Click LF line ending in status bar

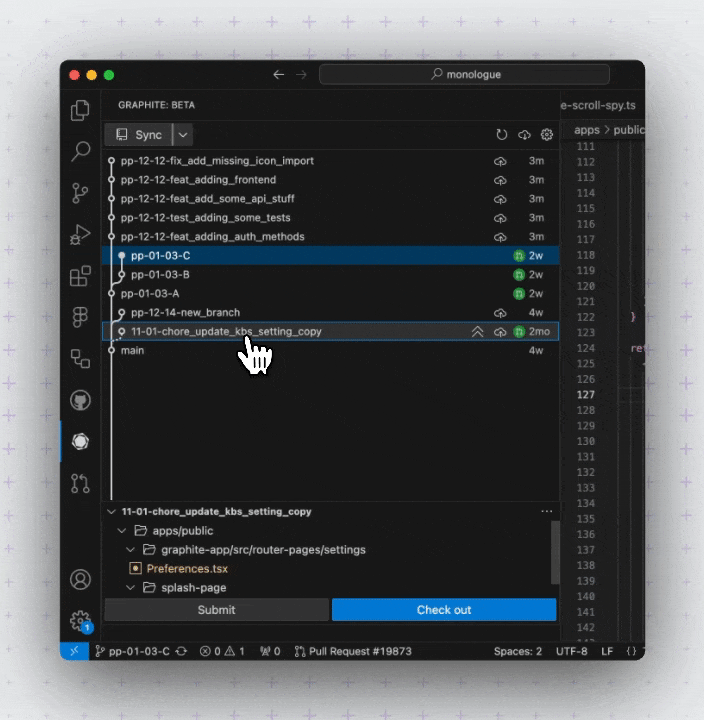tap(607, 651)
